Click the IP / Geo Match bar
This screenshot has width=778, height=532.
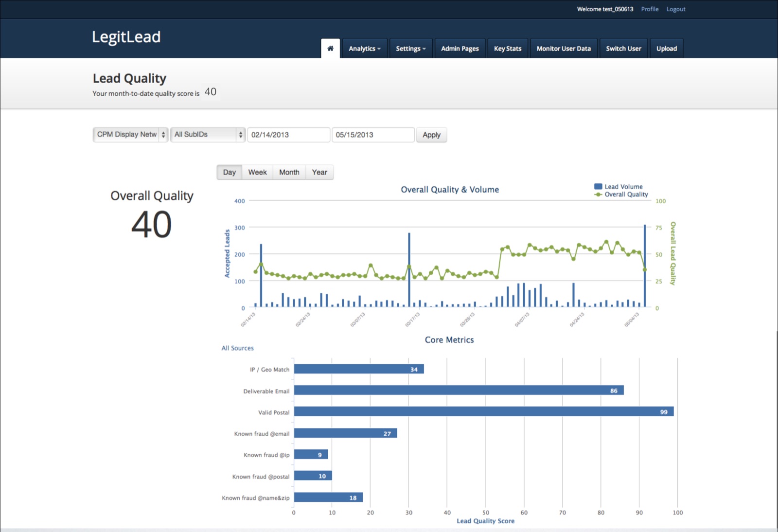[x=359, y=369]
